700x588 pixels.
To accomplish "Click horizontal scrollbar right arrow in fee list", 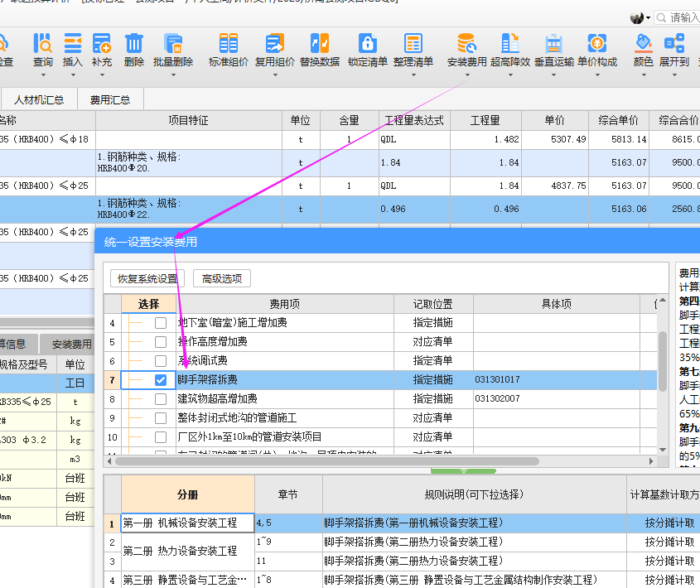I will point(651,460).
